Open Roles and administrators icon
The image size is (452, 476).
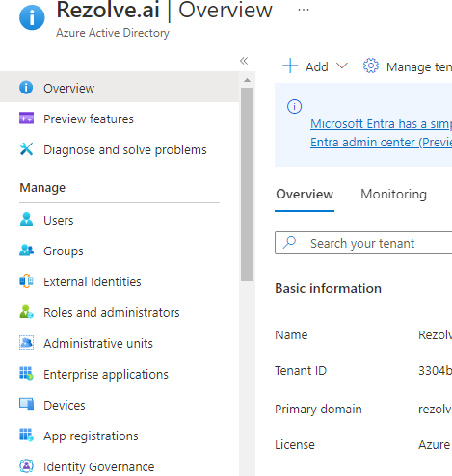coord(26,312)
